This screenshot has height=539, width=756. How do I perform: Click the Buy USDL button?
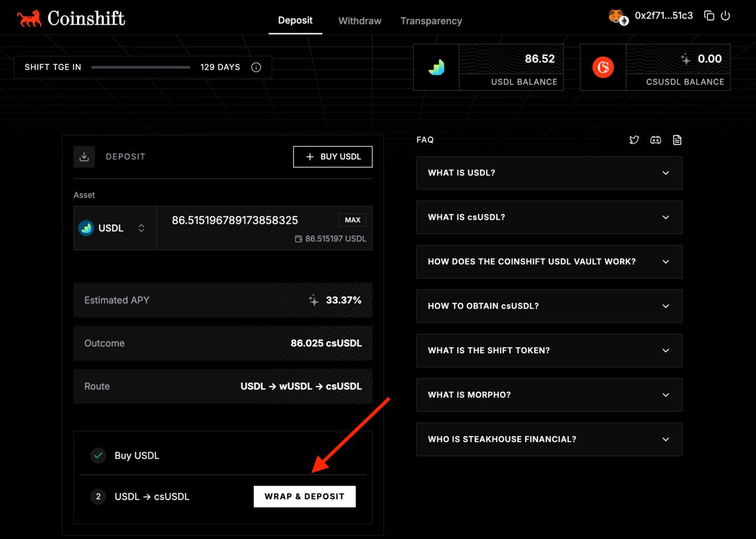(x=333, y=157)
